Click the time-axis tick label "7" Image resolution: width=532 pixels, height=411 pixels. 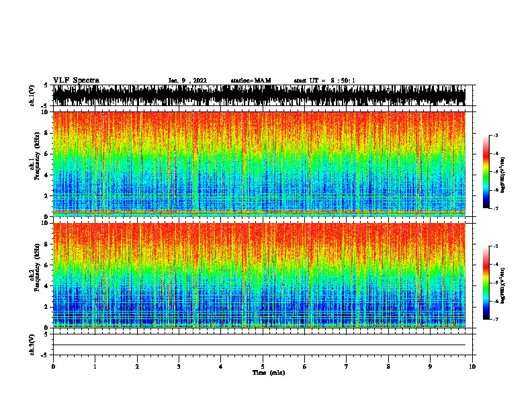click(x=347, y=367)
